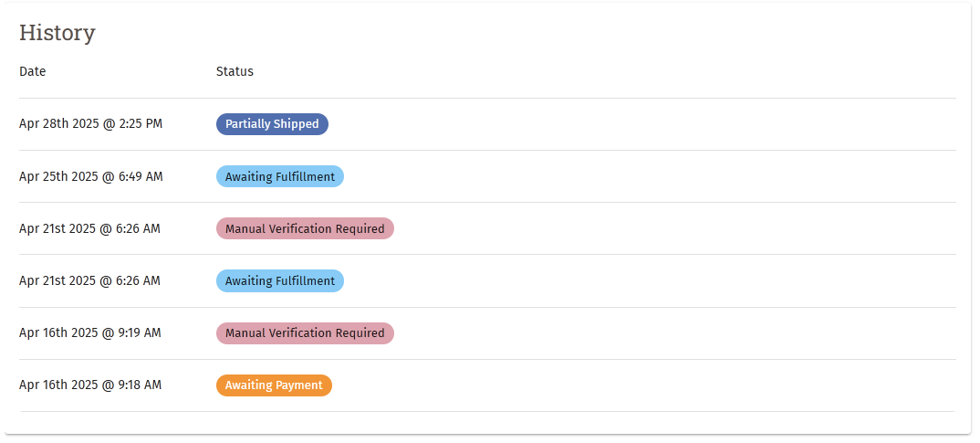The width and height of the screenshot is (980, 443).
Task: Select the Apr 16th 2025 @ 9:18 AM date
Action: click(89, 385)
